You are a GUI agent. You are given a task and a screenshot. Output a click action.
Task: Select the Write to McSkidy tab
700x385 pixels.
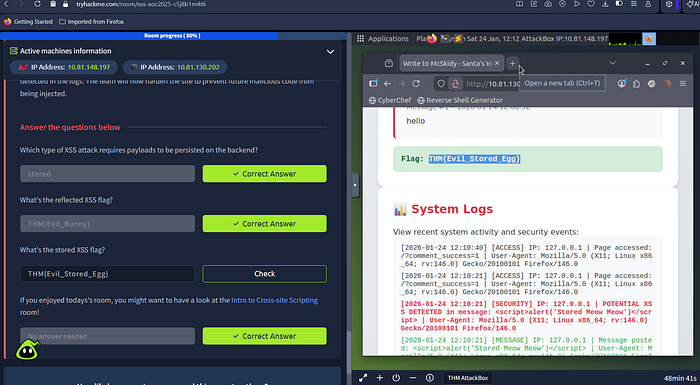click(446, 63)
